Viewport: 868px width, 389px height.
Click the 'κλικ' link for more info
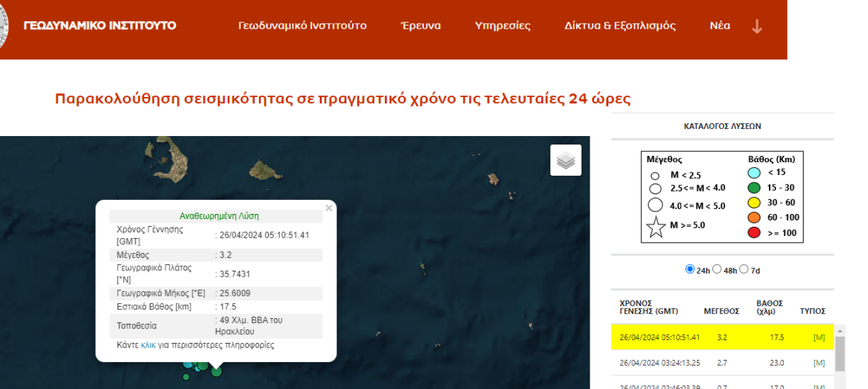pos(148,345)
